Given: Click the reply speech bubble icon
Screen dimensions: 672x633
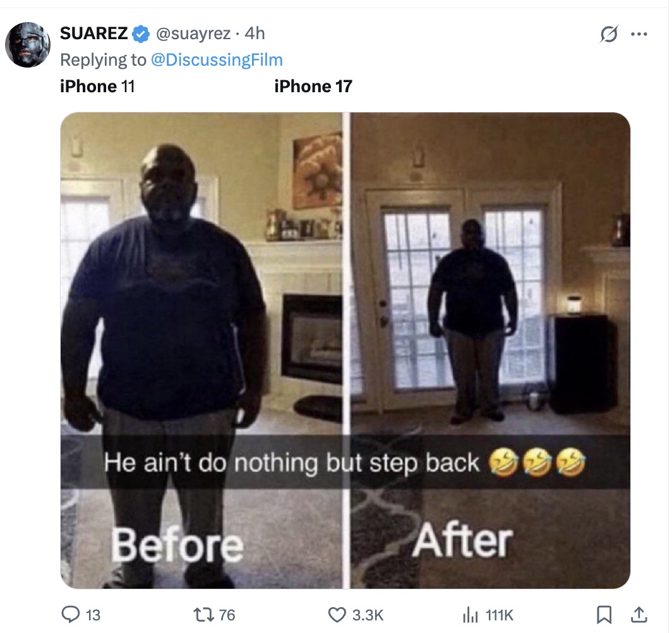Looking at the screenshot, I should (x=70, y=615).
